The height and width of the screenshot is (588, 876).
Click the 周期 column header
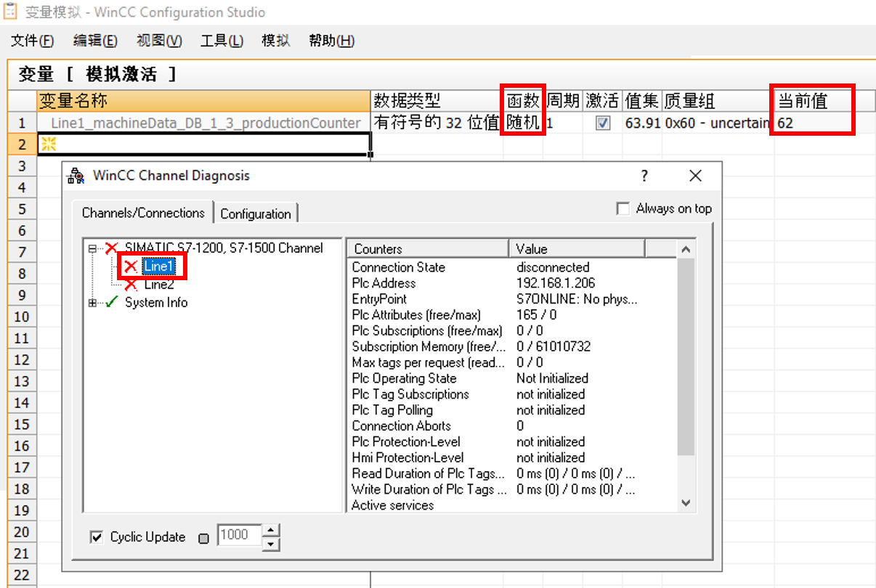[563, 101]
